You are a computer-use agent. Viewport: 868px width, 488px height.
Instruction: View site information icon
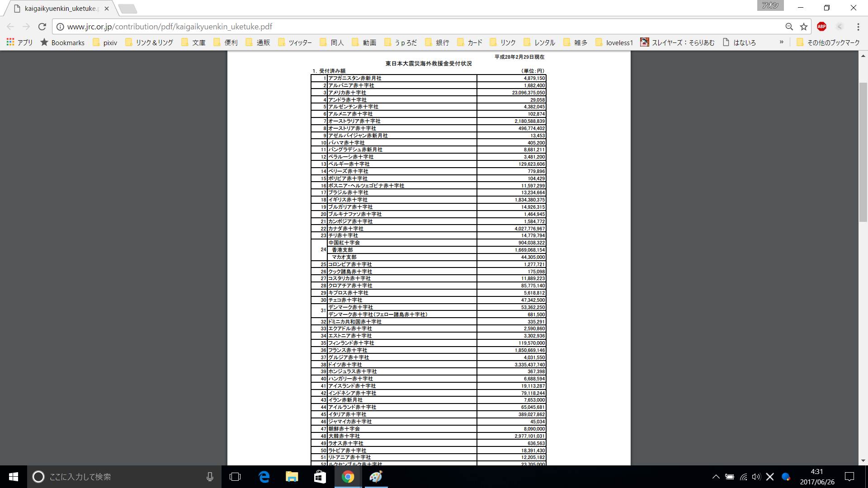click(x=60, y=27)
